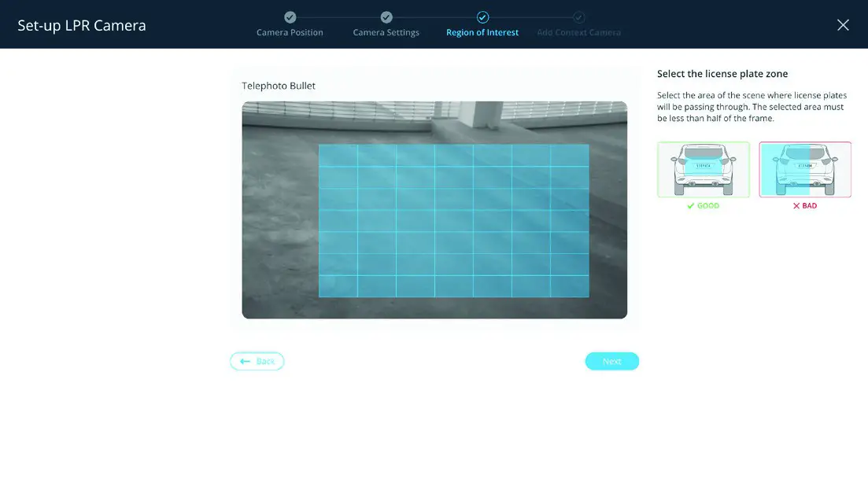Select the Region of Interest checkmark icon

tap(482, 17)
